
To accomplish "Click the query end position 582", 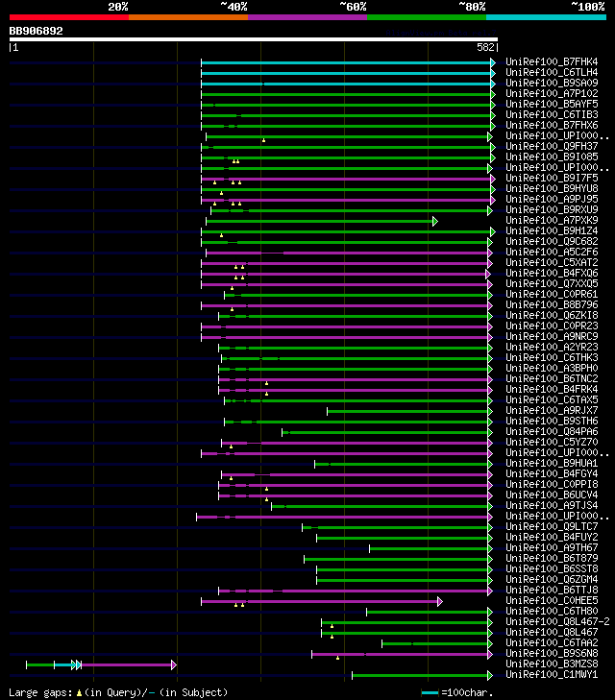I will (x=485, y=47).
